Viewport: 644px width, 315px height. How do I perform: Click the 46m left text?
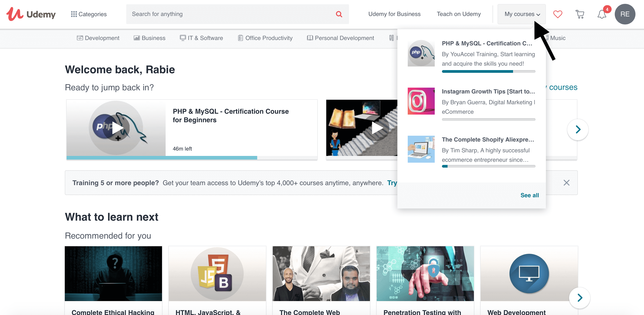[x=182, y=149]
